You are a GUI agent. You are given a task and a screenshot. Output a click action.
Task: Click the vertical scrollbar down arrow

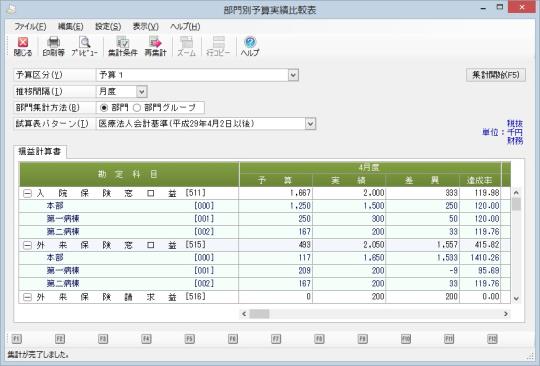[x=516, y=299]
